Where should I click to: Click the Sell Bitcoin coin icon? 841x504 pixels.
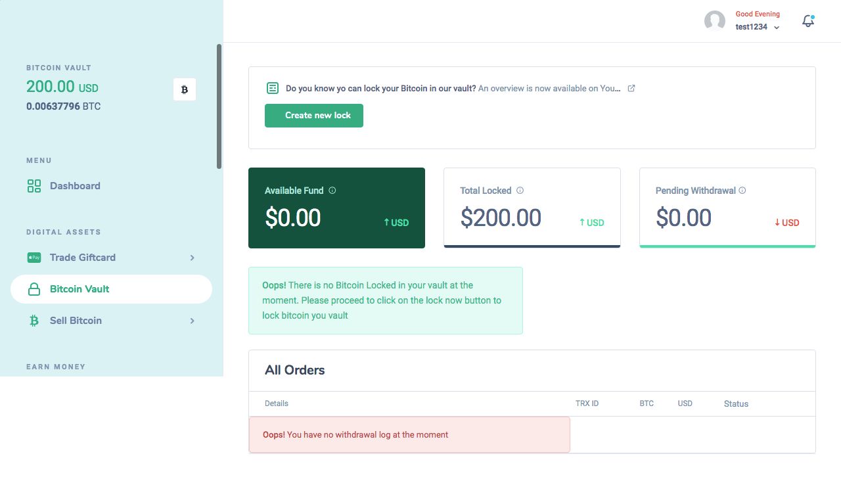(x=34, y=321)
